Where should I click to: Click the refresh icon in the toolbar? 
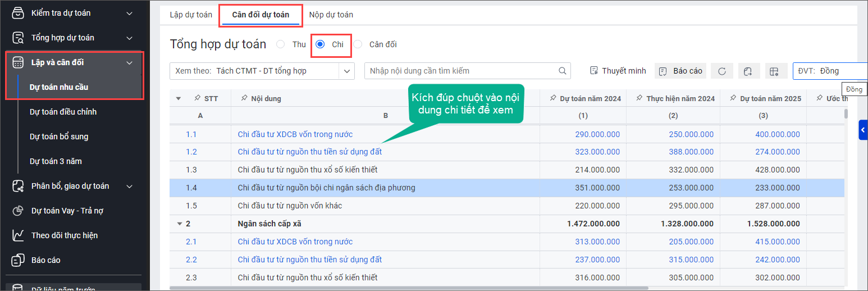click(722, 71)
